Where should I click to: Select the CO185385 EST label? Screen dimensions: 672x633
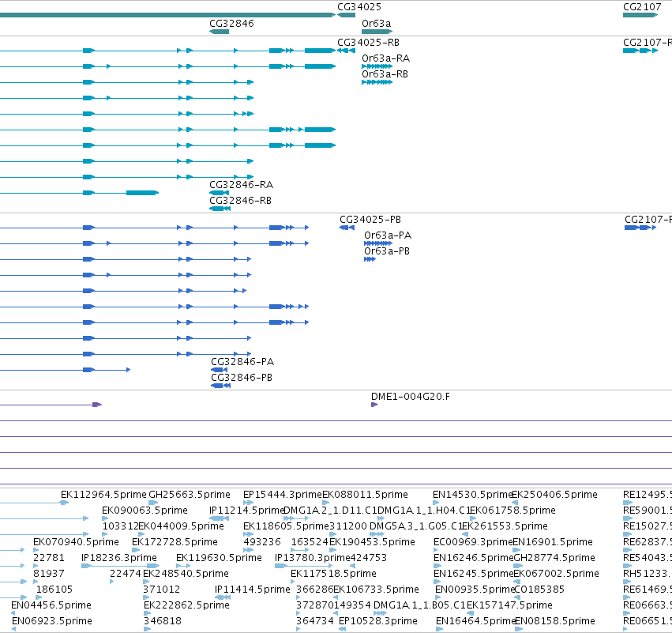pyautogui.click(x=539, y=590)
